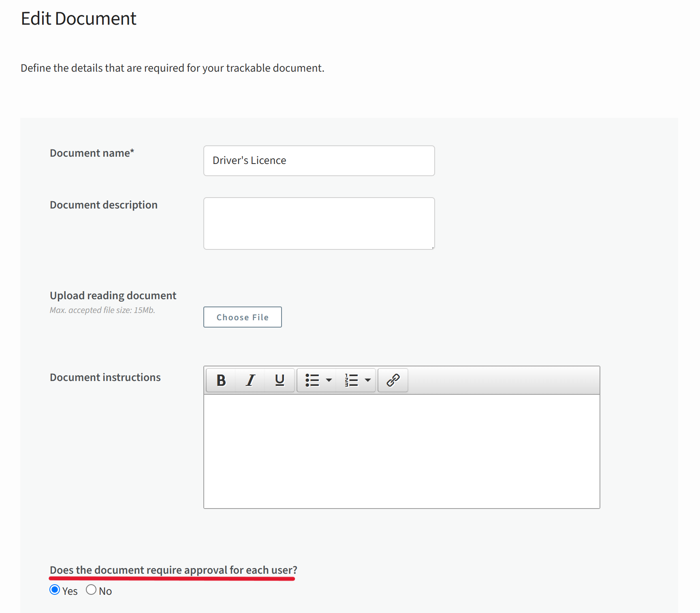Apply italic formatting in the instructions editor

[x=250, y=380]
